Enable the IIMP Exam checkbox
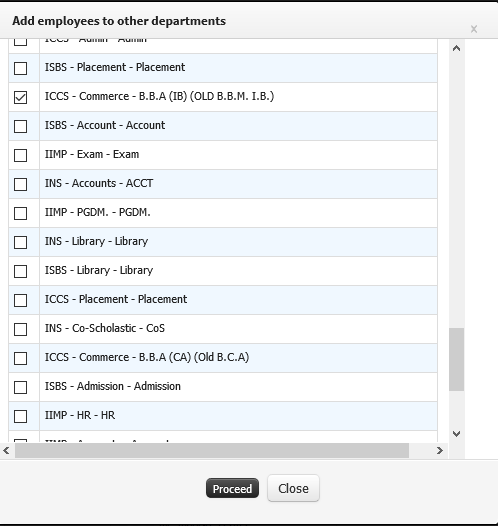498x526 pixels. click(x=20, y=155)
